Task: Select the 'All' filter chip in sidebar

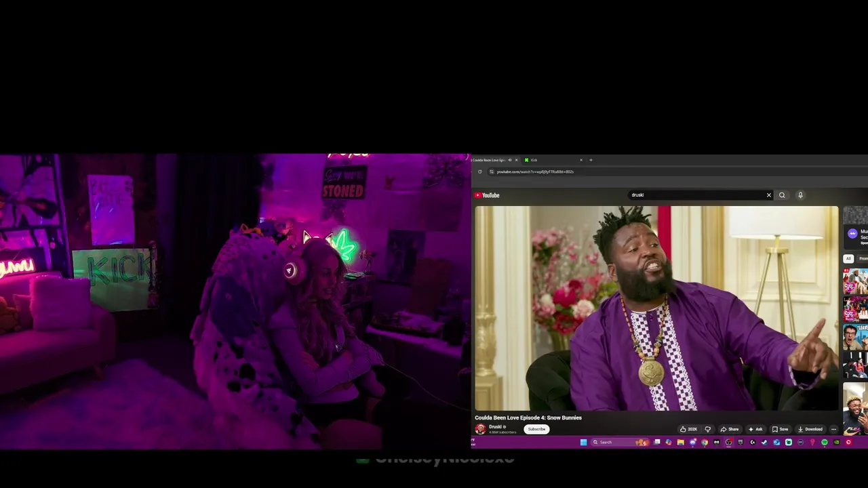Action: (848, 258)
